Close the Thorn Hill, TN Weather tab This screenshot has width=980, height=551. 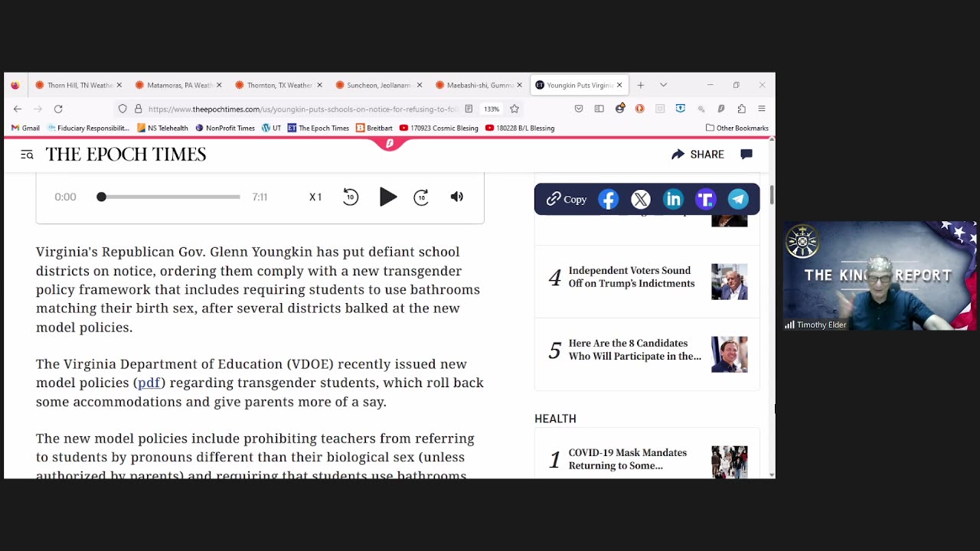[x=119, y=85]
